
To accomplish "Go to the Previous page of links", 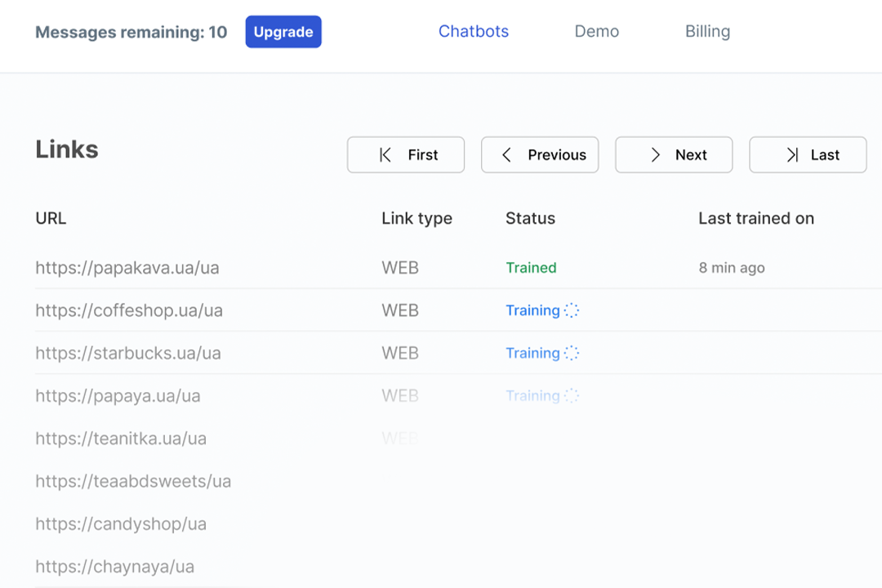I will (x=540, y=154).
